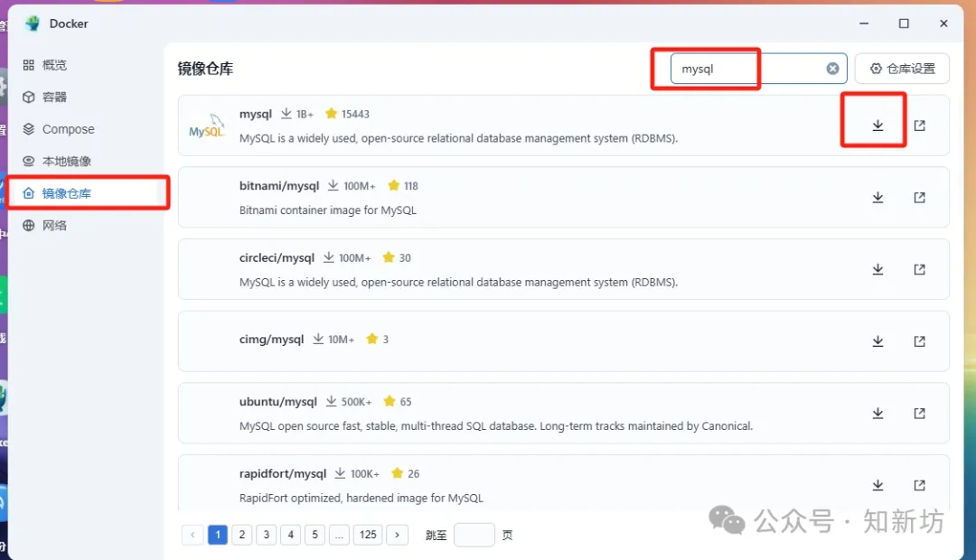The height and width of the screenshot is (560, 976).
Task: Open cimg/mysql external link icon
Action: pyautogui.click(x=919, y=341)
